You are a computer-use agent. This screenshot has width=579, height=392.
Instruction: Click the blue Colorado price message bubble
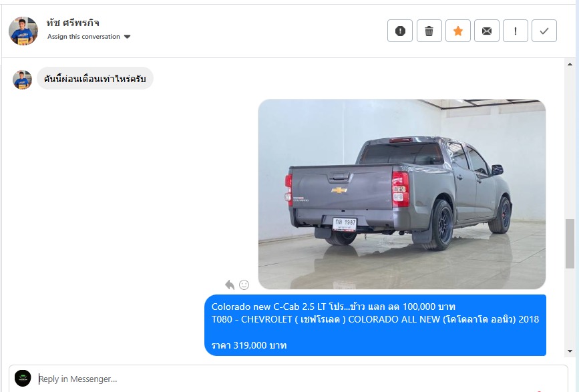coord(375,325)
